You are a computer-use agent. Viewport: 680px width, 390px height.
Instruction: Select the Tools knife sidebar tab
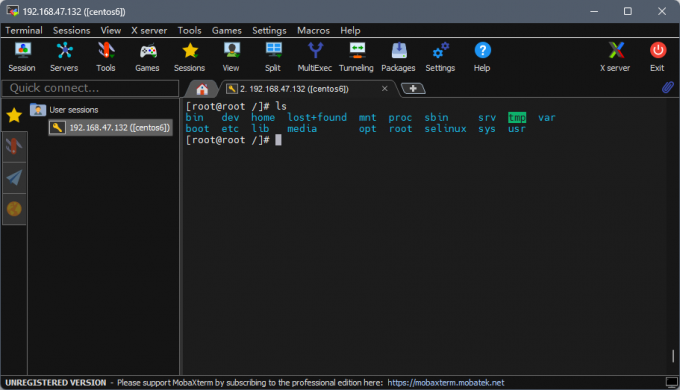(14, 147)
